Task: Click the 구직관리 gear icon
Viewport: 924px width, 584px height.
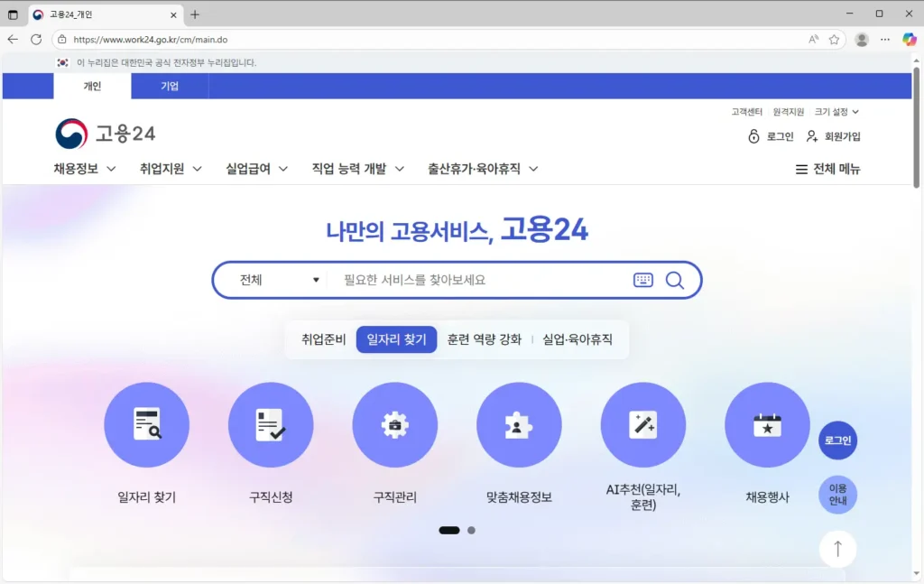Action: tap(395, 424)
